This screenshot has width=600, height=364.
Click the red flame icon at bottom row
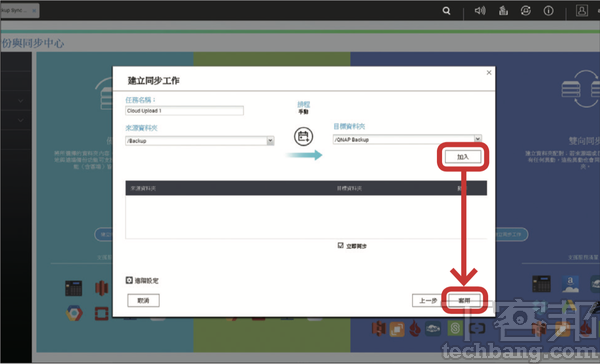(x=415, y=328)
